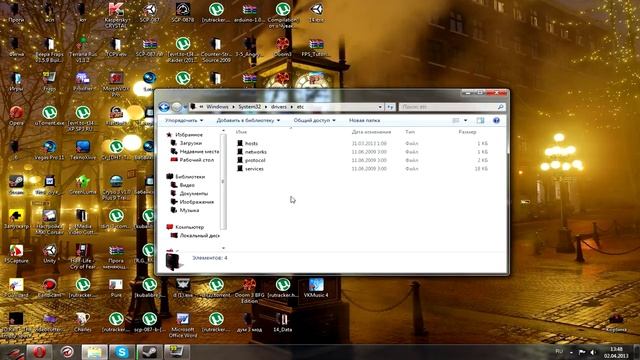Screen dimensions: 640x360
Task: Sort by the Размер column header
Action: [467, 132]
